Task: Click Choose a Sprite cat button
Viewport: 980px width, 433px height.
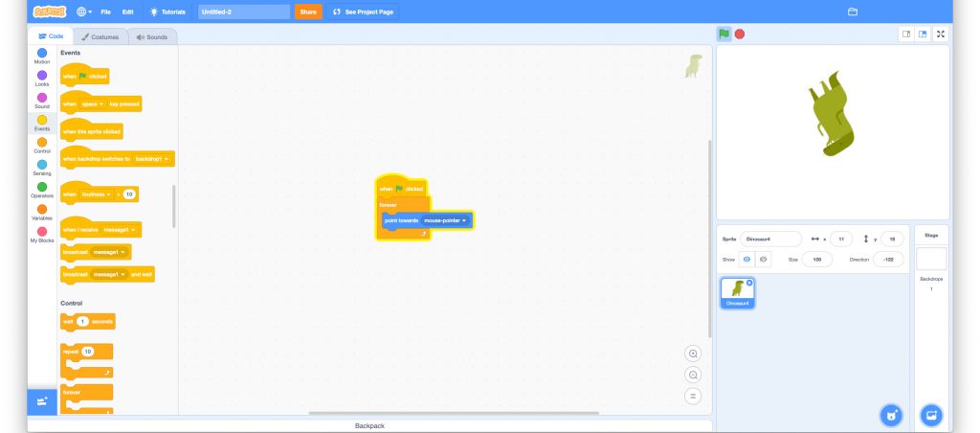Action: pos(891,414)
